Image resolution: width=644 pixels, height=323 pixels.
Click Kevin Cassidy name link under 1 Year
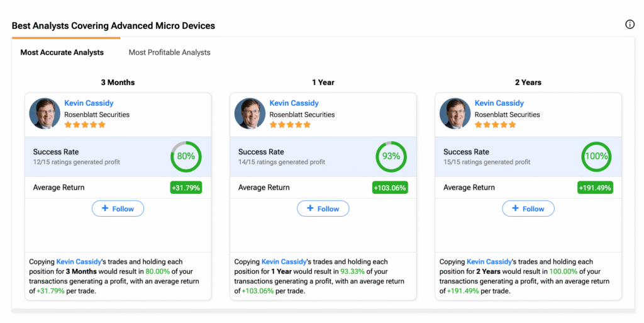point(294,103)
